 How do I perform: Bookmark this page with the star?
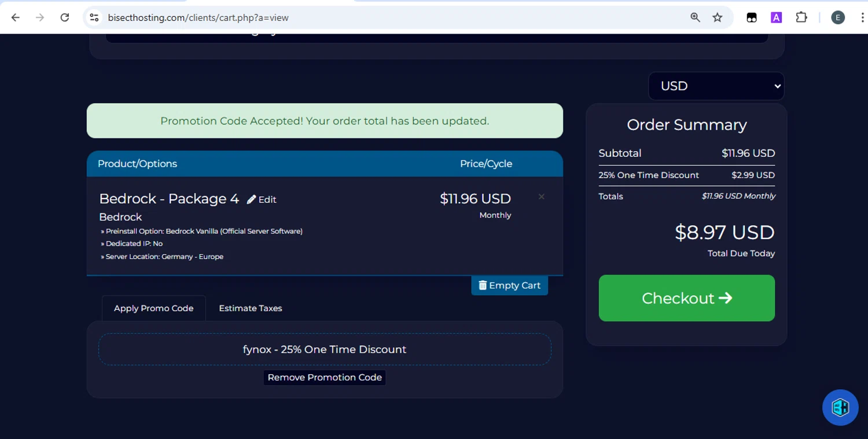[x=718, y=17]
